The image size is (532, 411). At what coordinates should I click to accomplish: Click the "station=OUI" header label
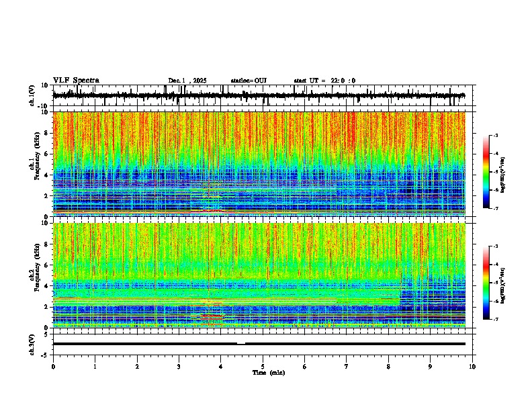pos(249,81)
